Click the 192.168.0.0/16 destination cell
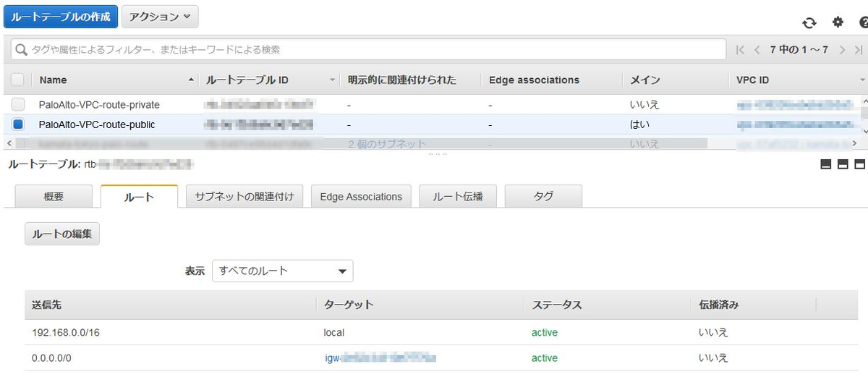Screen dimensions: 868x377 tap(65, 332)
